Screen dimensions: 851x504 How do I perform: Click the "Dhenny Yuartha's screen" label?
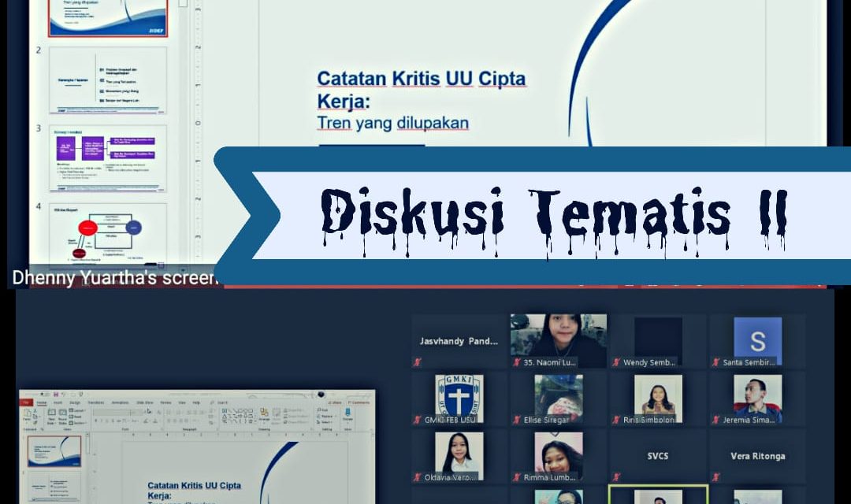pyautogui.click(x=114, y=277)
